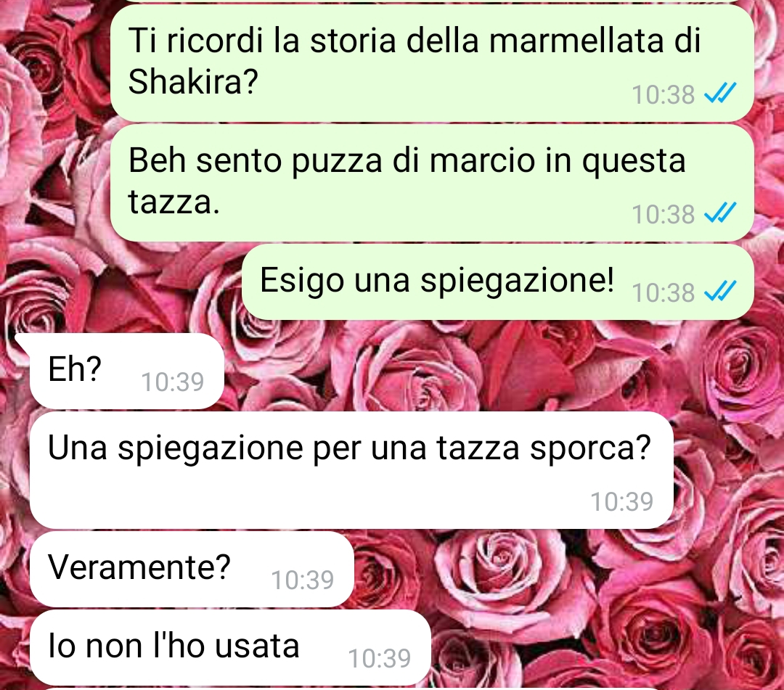Select the 'Io non l'ho usata' message
The width and height of the screenshot is (784, 690).
click(x=231, y=647)
